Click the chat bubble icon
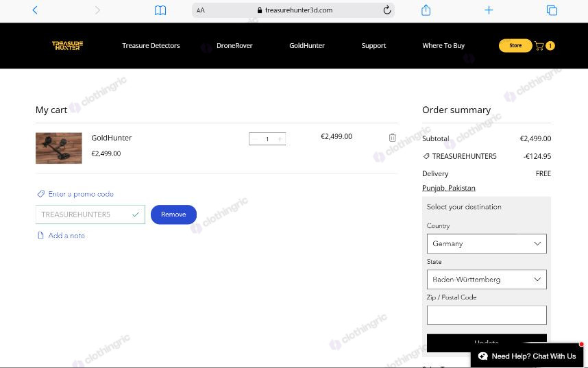 click(x=483, y=356)
